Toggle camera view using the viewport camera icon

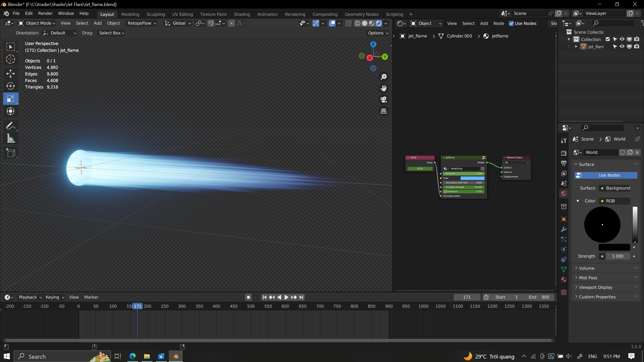pyautogui.click(x=383, y=99)
